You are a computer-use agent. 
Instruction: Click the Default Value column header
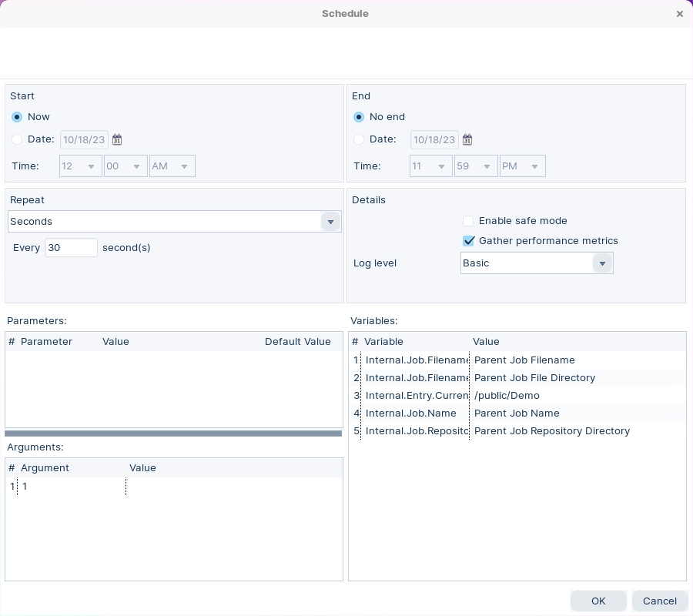297,342
